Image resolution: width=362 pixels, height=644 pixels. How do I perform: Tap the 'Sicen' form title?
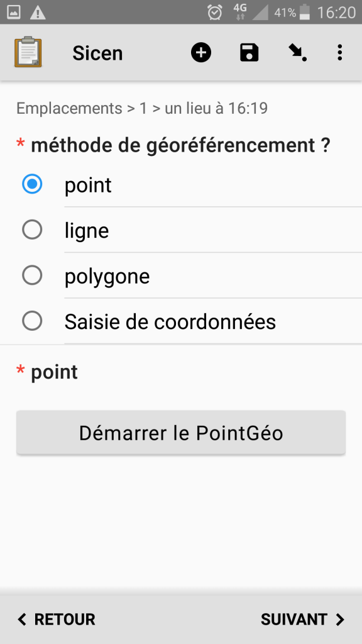click(97, 53)
